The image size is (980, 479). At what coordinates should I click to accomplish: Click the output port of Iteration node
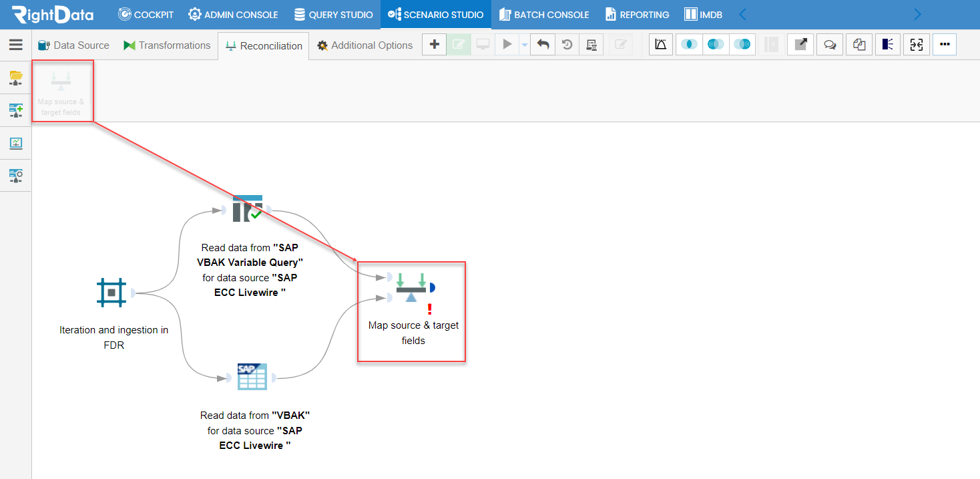(134, 293)
